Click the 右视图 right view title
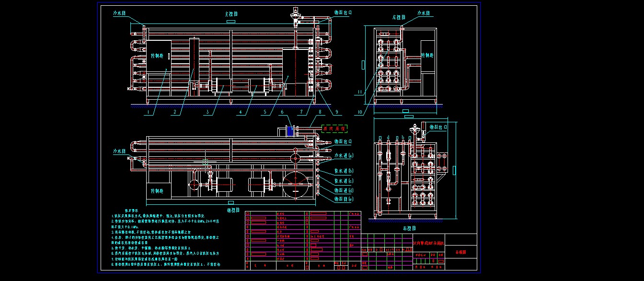Viewport: 644px width, 281px height. click(409, 228)
